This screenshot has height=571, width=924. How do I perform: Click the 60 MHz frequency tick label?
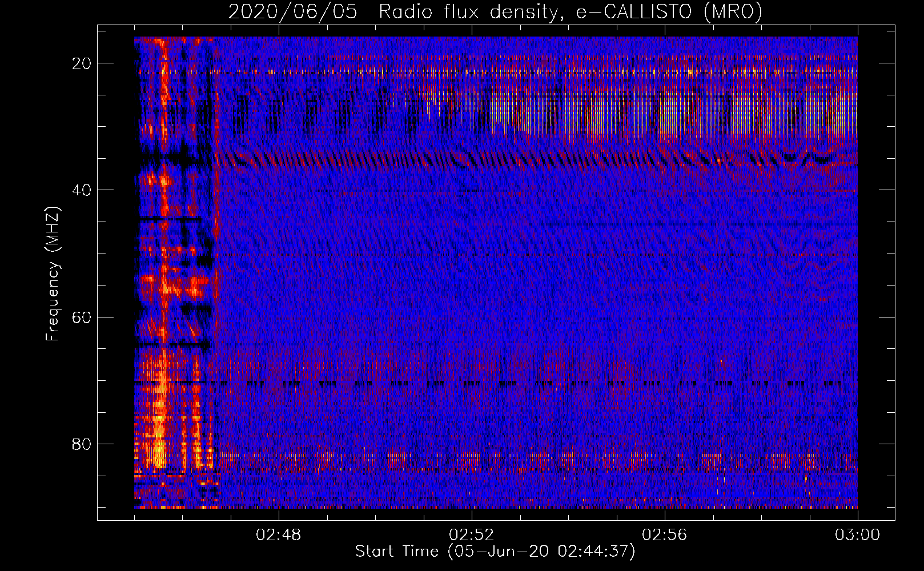[x=82, y=317]
